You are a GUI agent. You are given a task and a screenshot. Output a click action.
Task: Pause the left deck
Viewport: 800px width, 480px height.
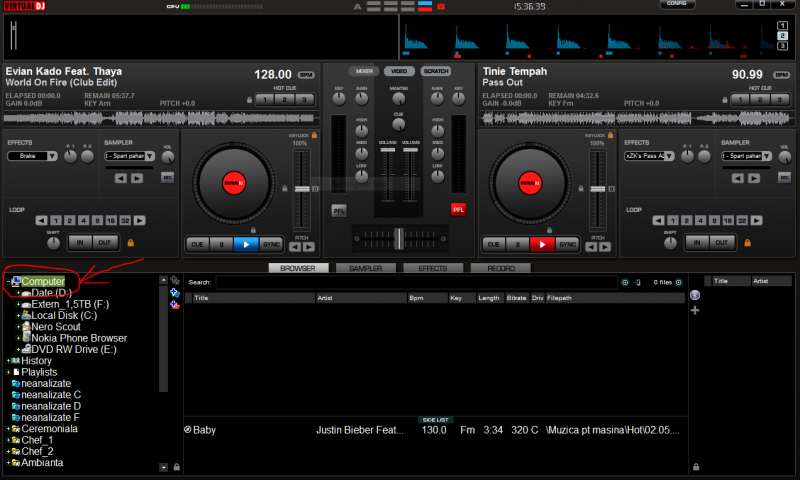click(x=221, y=244)
